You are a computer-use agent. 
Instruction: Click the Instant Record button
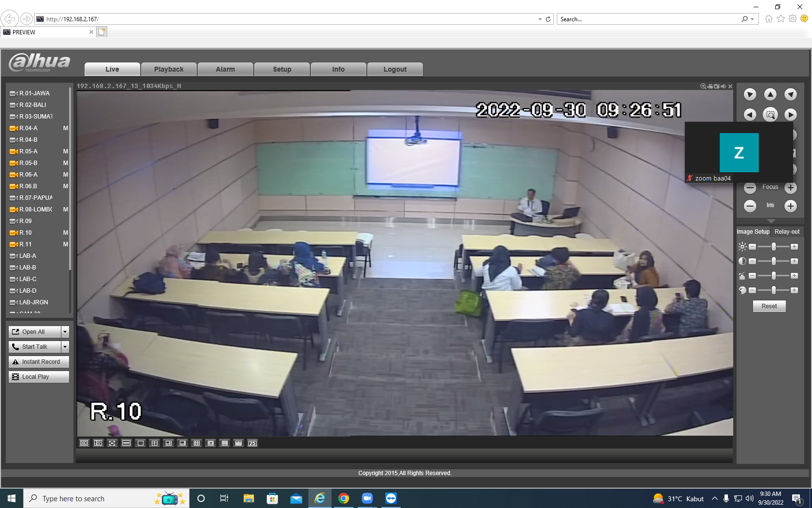coord(39,362)
